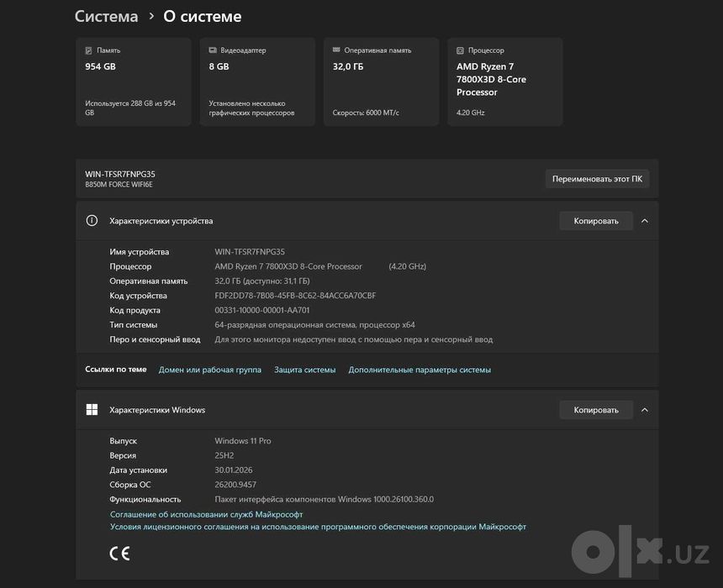Copy device specifications with Копировать
Screen dimensions: 723x588
tap(596, 221)
